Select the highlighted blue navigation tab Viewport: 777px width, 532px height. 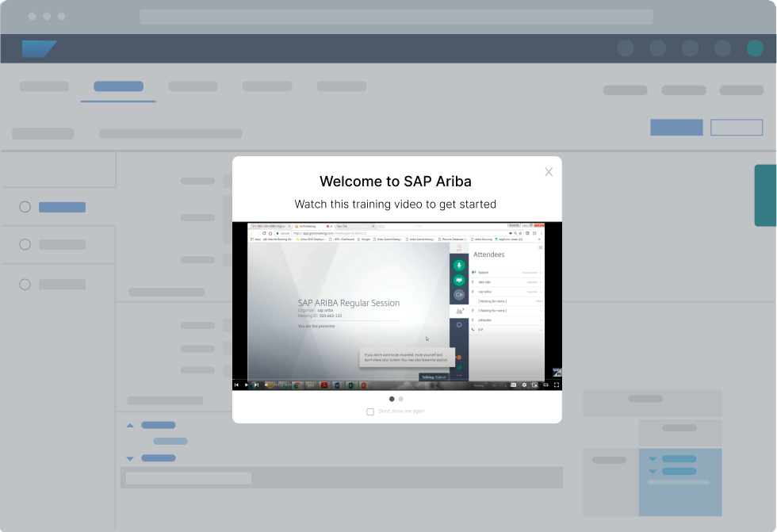pyautogui.click(x=118, y=86)
